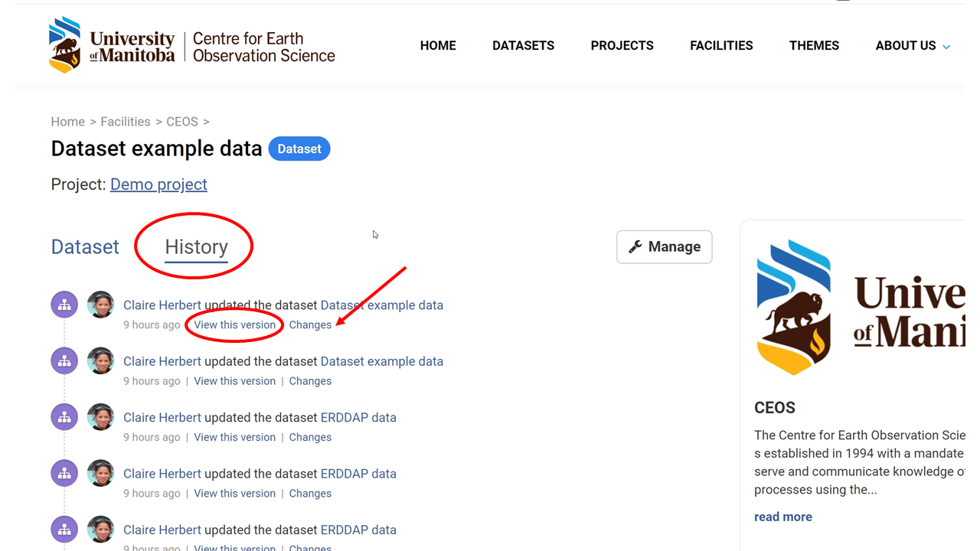Open the Datasets menu item
The height and width of the screenshot is (551, 980).
pos(523,46)
